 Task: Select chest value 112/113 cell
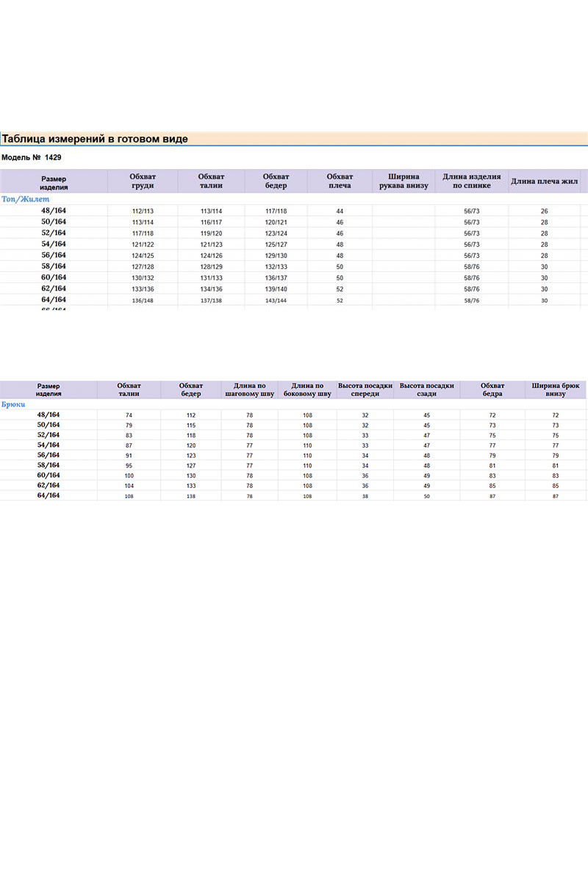coord(143,211)
